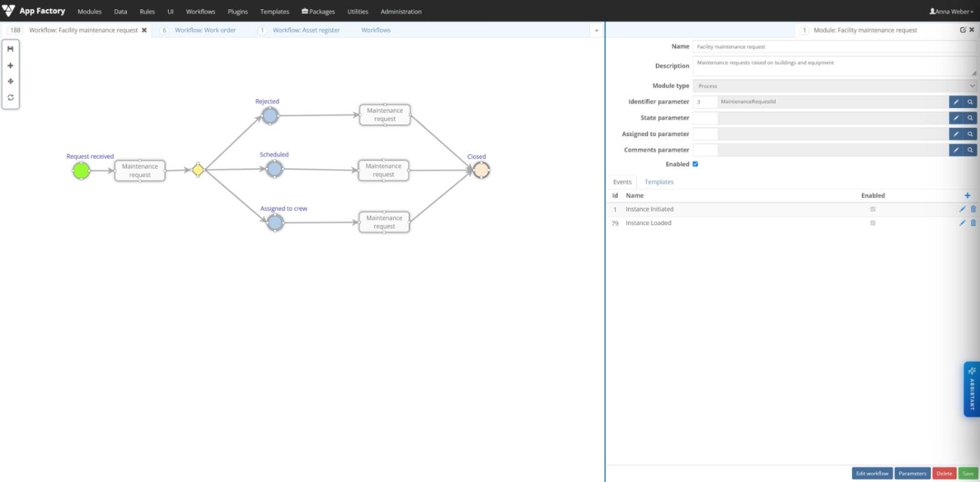The image size is (980, 482).
Task: Search for an Assigned to parameter
Action: click(971, 134)
